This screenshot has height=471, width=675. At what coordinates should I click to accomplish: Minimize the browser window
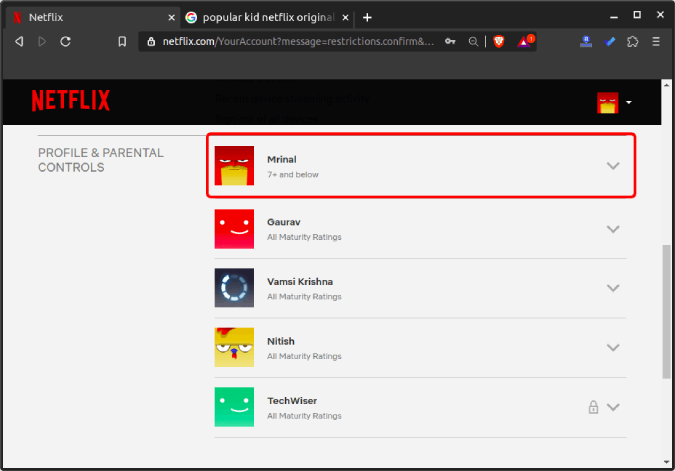point(614,17)
